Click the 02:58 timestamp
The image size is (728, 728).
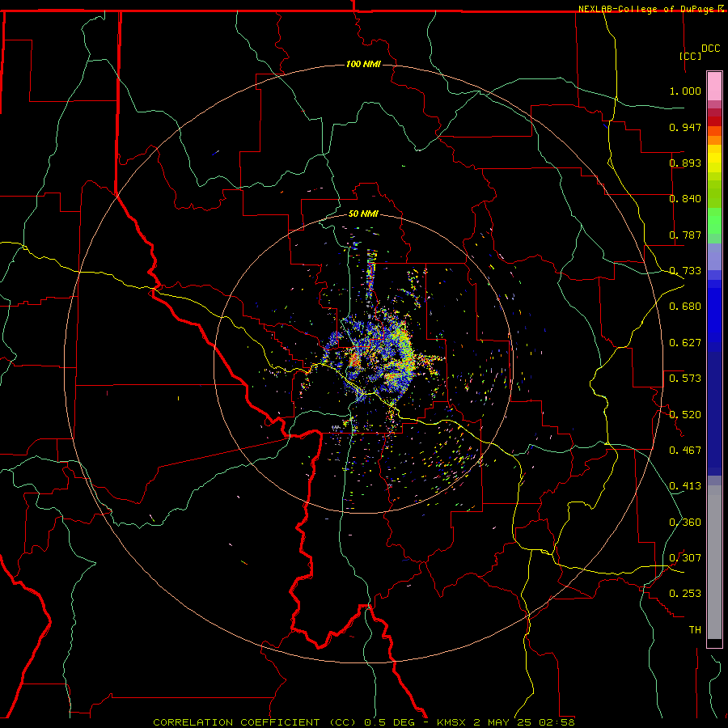click(557, 722)
